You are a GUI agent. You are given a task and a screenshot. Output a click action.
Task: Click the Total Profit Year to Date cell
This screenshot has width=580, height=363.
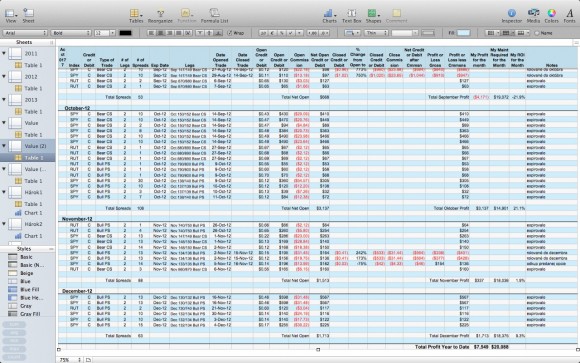[x=442, y=347]
